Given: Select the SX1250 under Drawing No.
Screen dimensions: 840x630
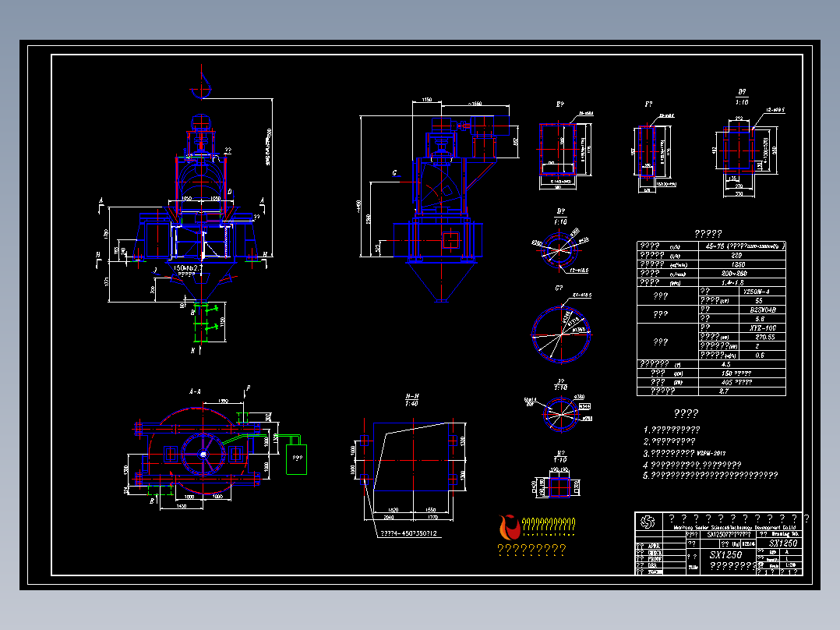Looking at the screenshot, I should coord(782,543).
